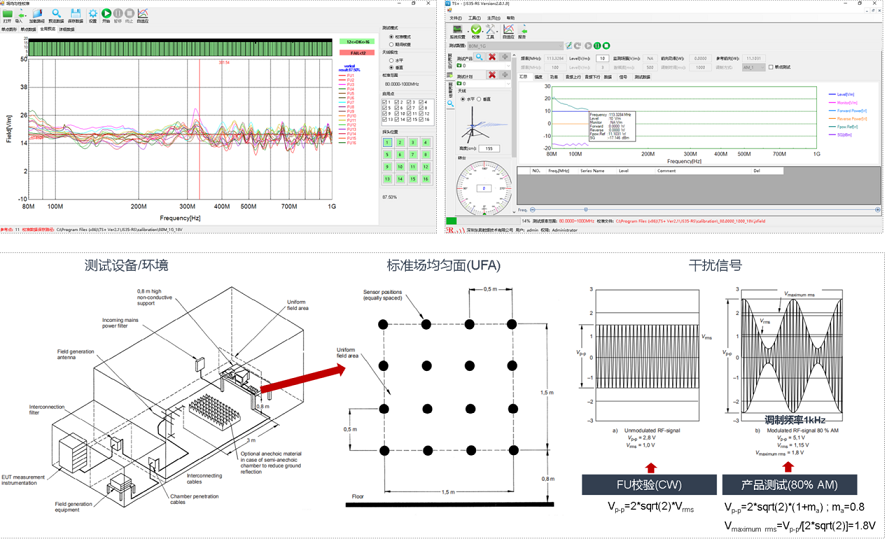Click the green Open folder icon in left window

click(7, 13)
